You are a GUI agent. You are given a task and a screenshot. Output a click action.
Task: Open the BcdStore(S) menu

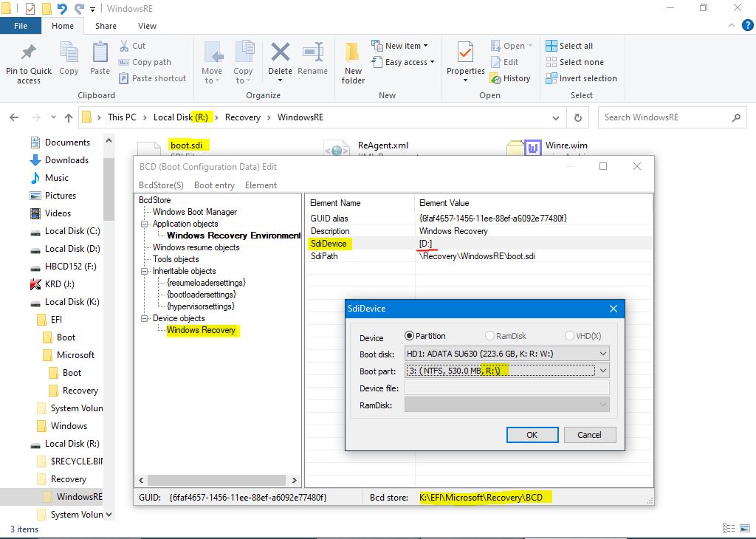pyautogui.click(x=161, y=185)
